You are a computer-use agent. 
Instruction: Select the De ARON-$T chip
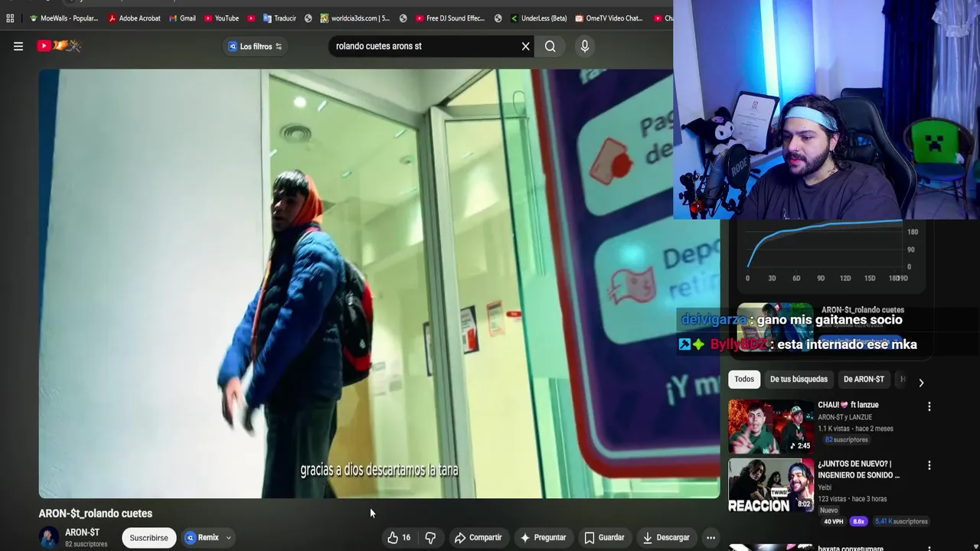pyautogui.click(x=864, y=380)
